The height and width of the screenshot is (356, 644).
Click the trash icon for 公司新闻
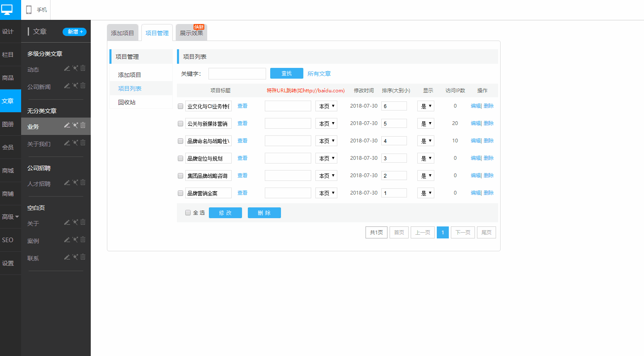point(83,86)
